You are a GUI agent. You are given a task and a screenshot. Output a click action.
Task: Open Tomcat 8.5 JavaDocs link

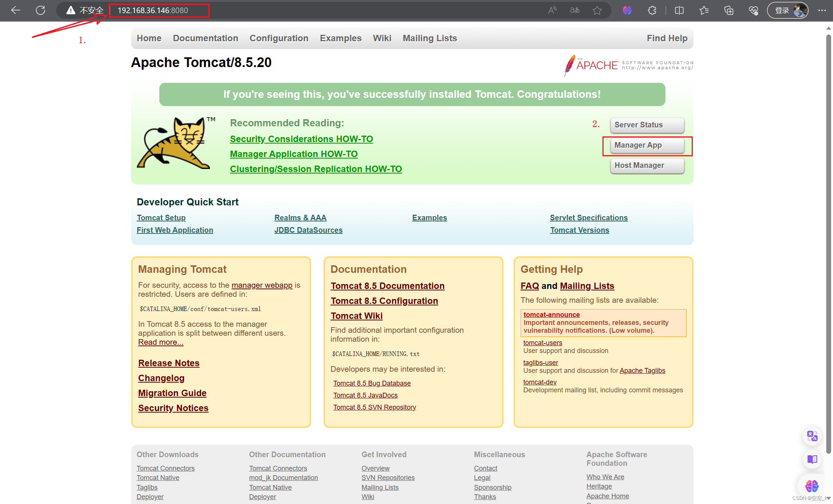[x=365, y=395]
